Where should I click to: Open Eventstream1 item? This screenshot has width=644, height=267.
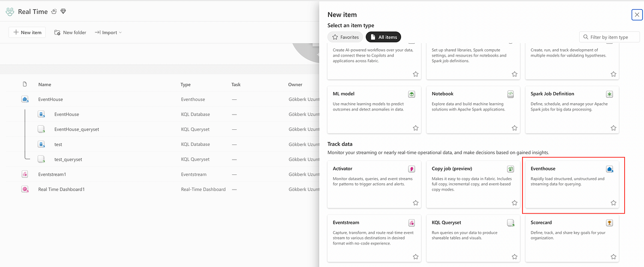pos(52,174)
